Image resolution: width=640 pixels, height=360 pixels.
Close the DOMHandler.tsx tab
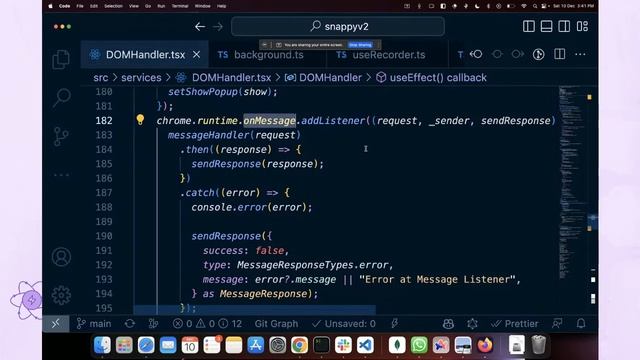click(196, 55)
